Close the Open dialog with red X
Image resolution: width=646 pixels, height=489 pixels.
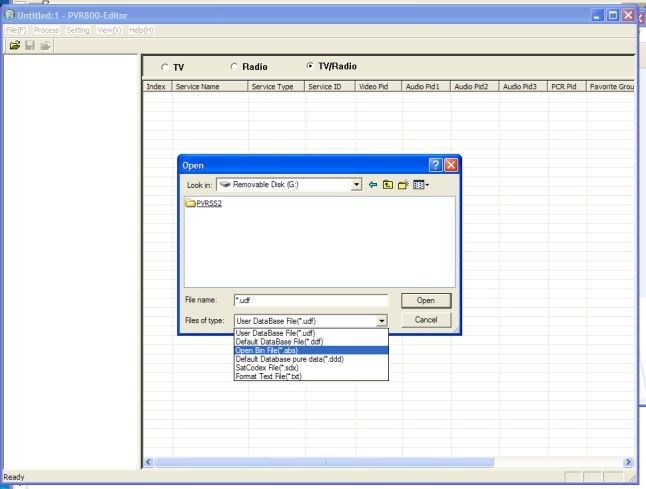[451, 165]
